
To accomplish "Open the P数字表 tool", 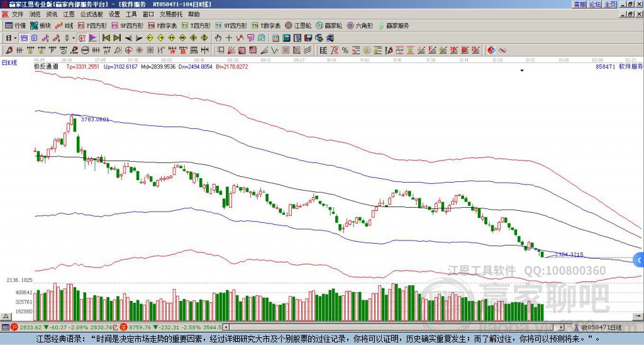I will (162, 25).
